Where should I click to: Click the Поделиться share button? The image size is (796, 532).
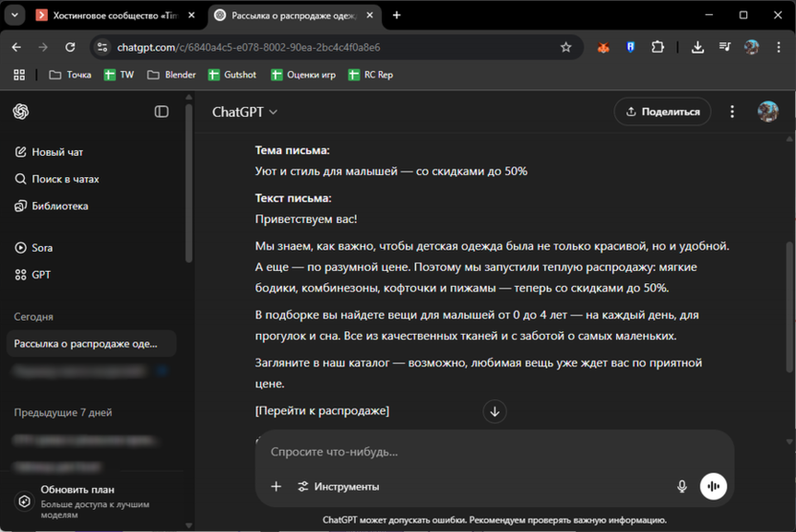pyautogui.click(x=662, y=111)
